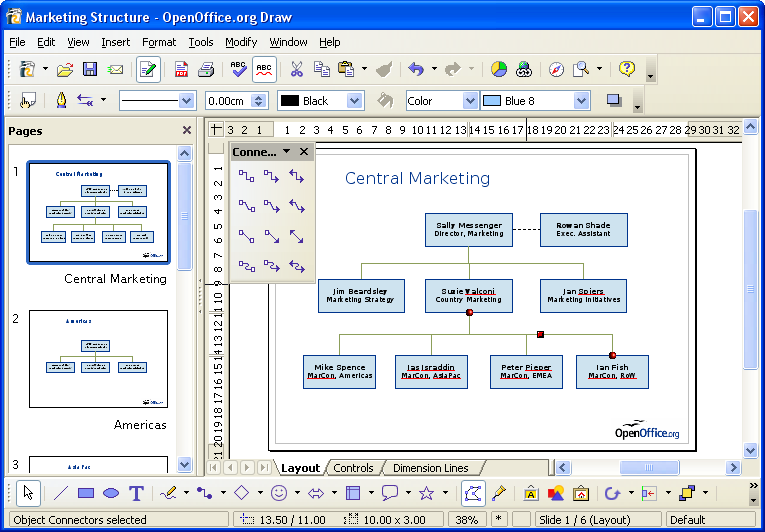Select the straight connector with arrow end

[x=272, y=237]
